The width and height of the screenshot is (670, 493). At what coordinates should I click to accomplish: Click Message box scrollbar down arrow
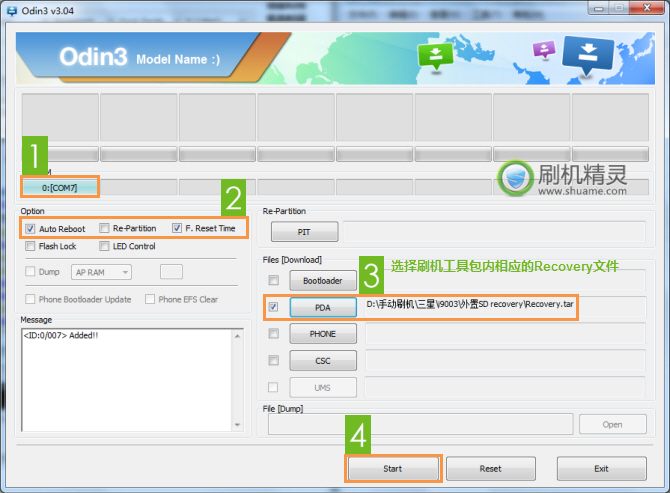click(x=238, y=425)
